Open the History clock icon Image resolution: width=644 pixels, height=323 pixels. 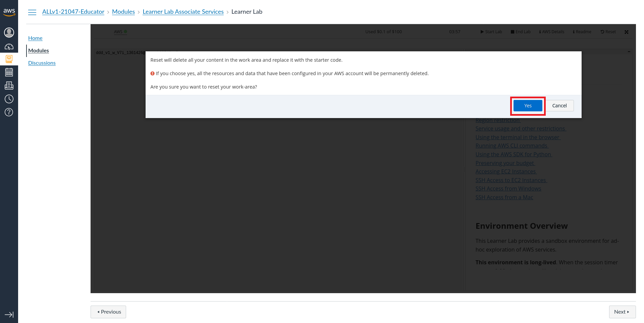[9, 99]
